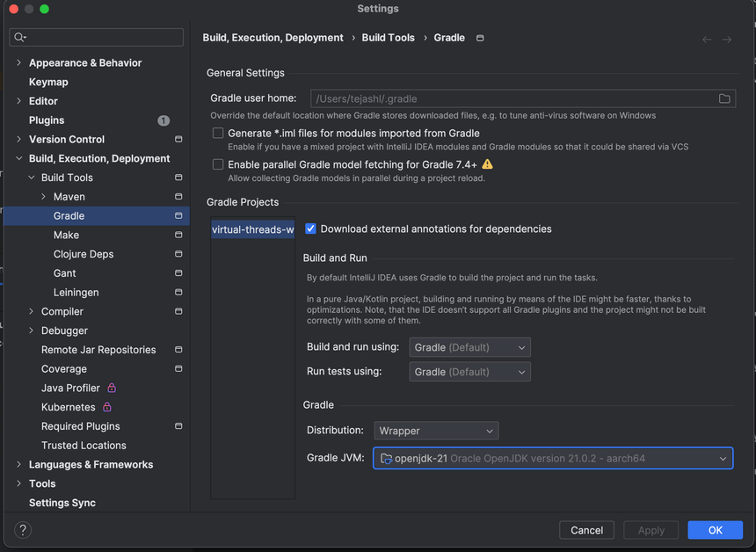The height and width of the screenshot is (552, 756).
Task: Open the Build and run using dropdown
Action: tap(469, 347)
